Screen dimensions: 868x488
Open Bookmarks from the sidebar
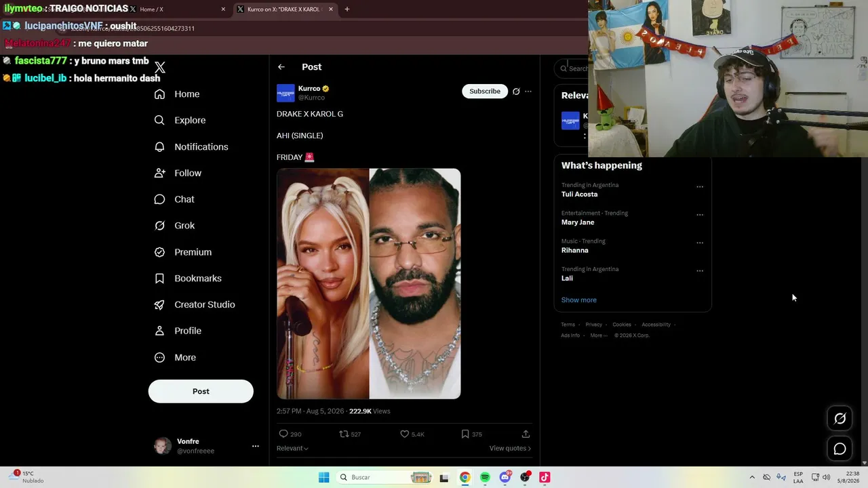(x=188, y=279)
